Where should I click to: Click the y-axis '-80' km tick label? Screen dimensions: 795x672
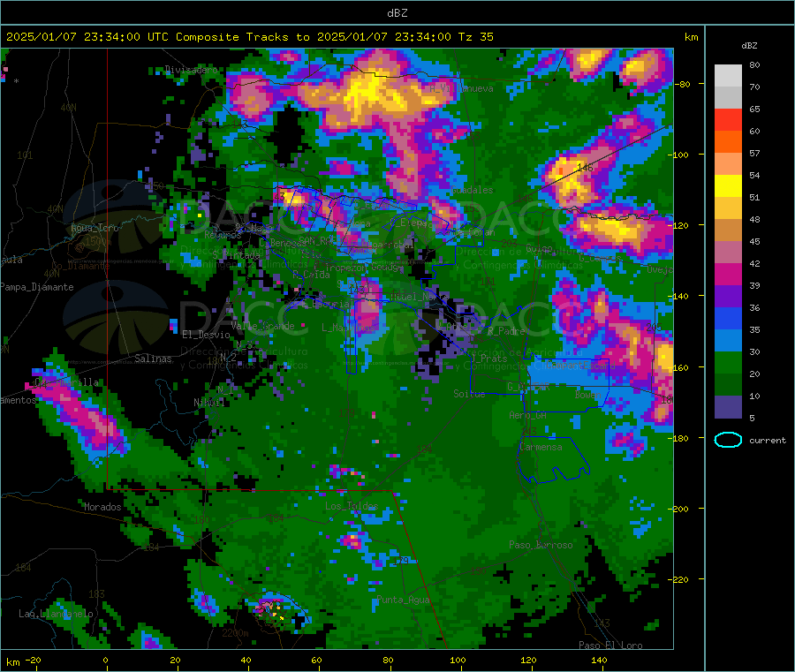pos(682,84)
